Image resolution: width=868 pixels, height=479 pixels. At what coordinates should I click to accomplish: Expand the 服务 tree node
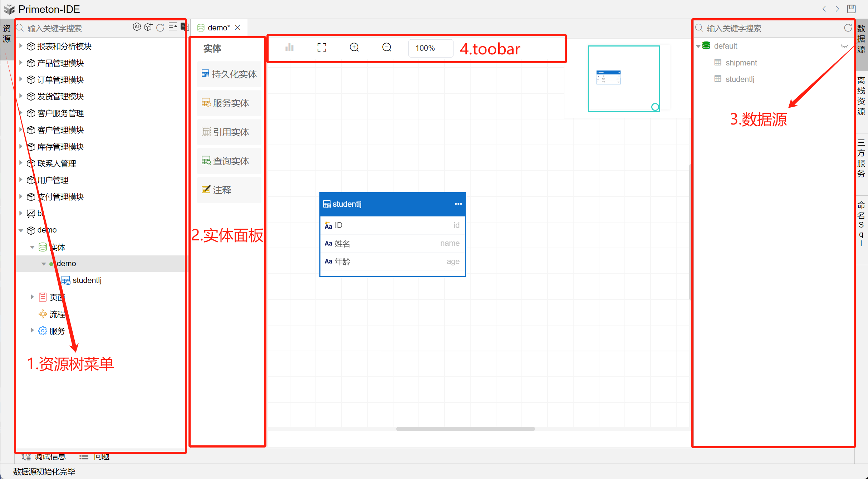[32, 331]
